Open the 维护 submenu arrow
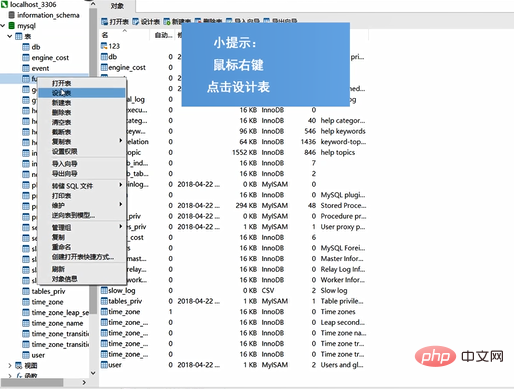Viewport: 514px width, 389px height. [x=121, y=204]
